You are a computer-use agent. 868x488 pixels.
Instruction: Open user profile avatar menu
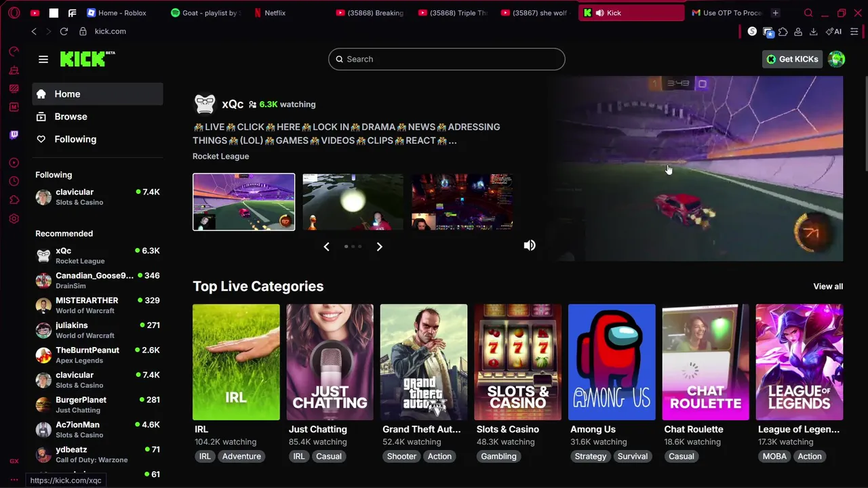(837, 59)
